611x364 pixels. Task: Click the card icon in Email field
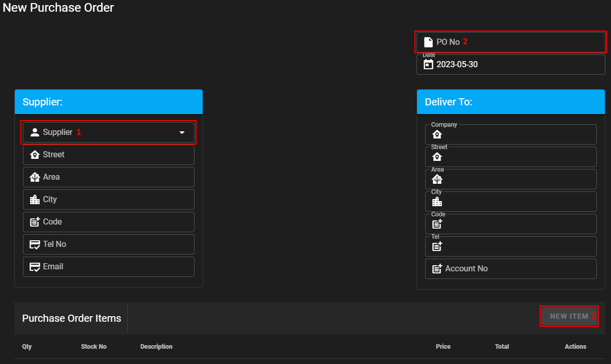35,267
